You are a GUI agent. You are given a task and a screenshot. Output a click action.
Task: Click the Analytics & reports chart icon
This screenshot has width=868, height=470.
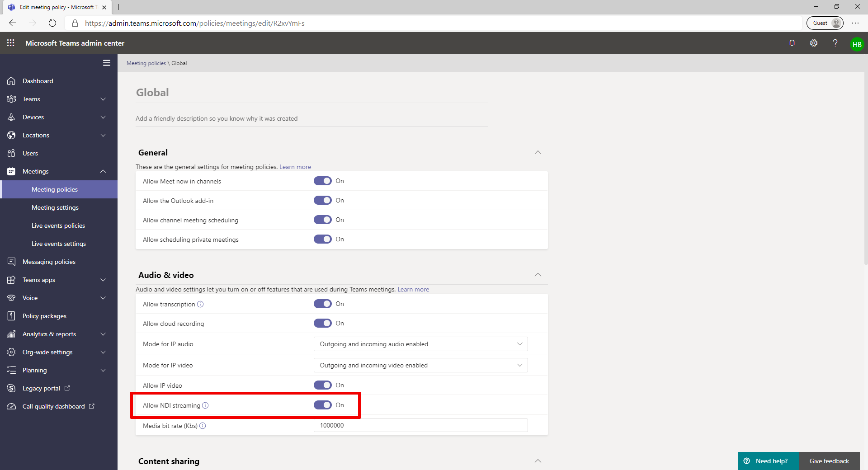coord(11,334)
